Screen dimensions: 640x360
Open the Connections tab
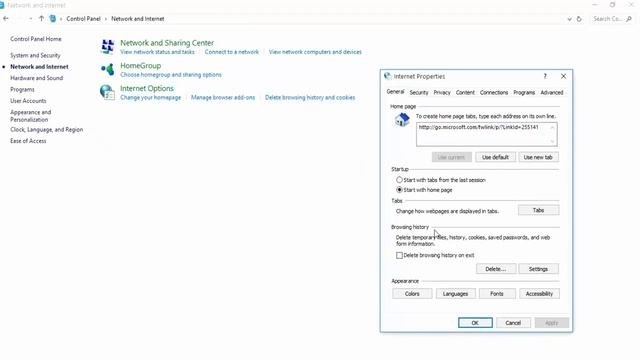(493, 93)
